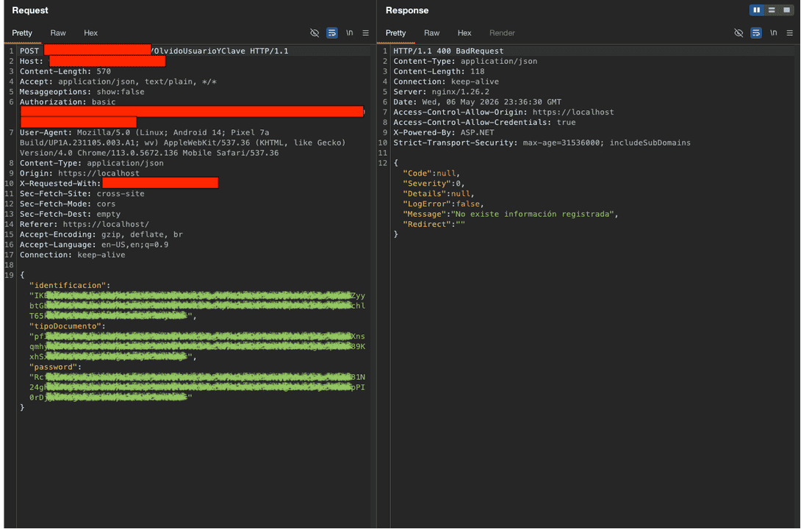Screen dimensions: 801x532
Task: Open the Response panel's Pretty tab
Action: [x=395, y=33]
